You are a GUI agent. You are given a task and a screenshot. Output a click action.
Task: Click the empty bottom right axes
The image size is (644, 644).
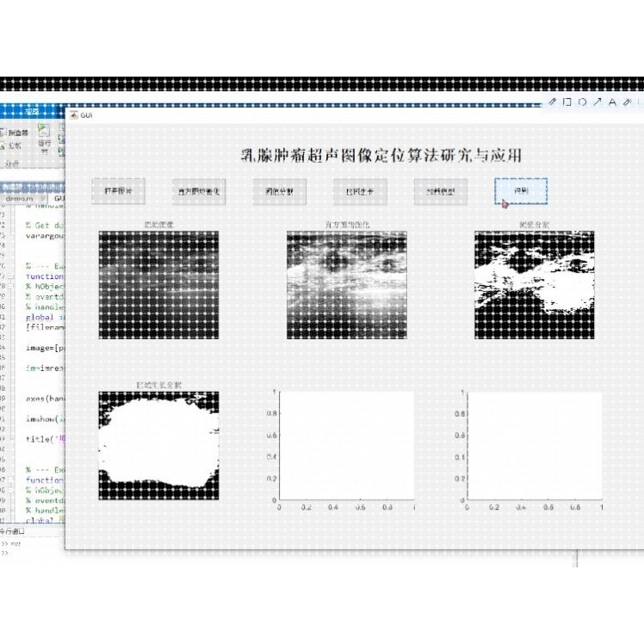coord(535,446)
